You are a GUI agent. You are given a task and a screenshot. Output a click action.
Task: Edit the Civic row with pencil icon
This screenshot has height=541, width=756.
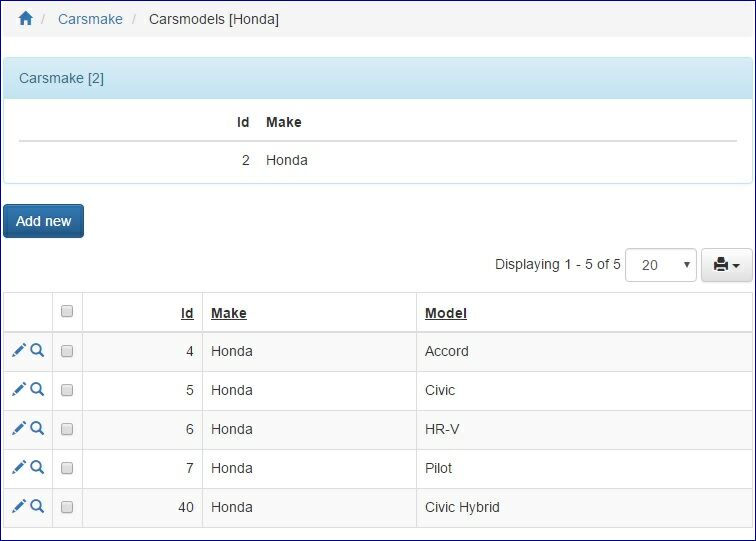point(18,389)
